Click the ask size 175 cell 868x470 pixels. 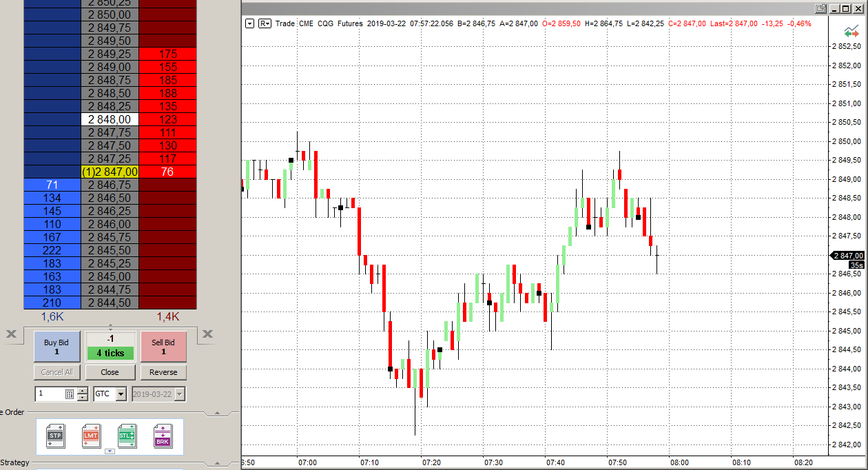pos(167,54)
